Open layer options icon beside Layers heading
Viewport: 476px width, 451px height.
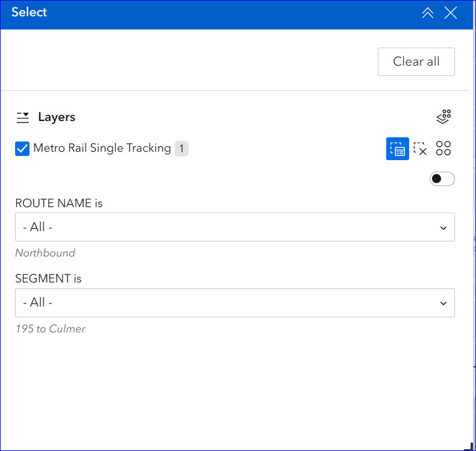(x=443, y=117)
